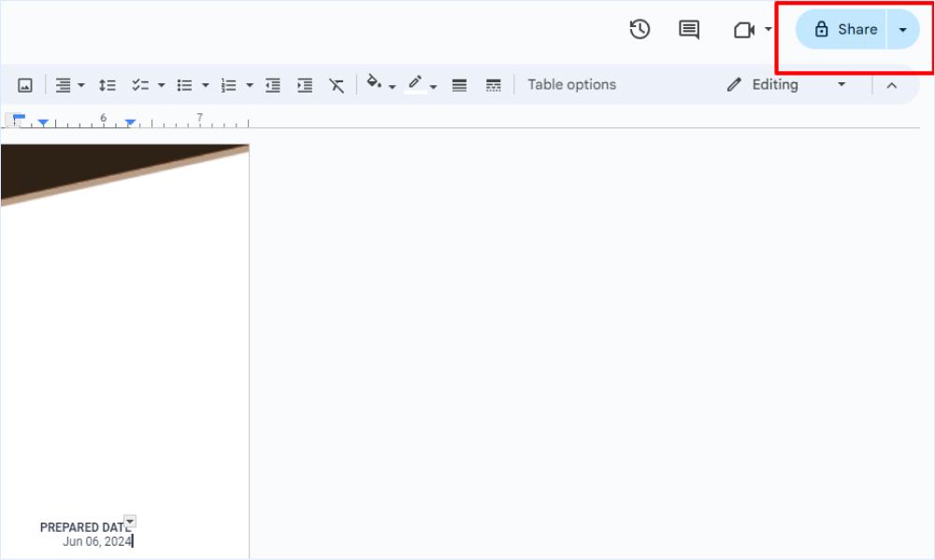This screenshot has width=935, height=560.
Task: Start a video call camera icon
Action: (x=744, y=30)
